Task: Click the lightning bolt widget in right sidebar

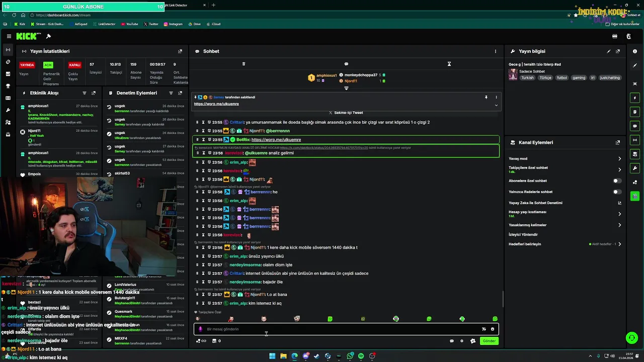Action: pyautogui.click(x=635, y=98)
